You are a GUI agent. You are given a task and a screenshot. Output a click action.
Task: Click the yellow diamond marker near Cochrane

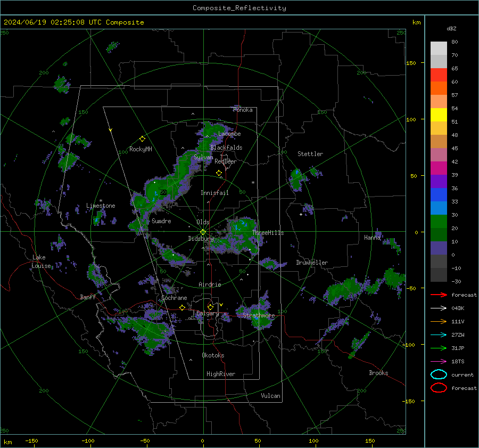pyautogui.click(x=183, y=308)
